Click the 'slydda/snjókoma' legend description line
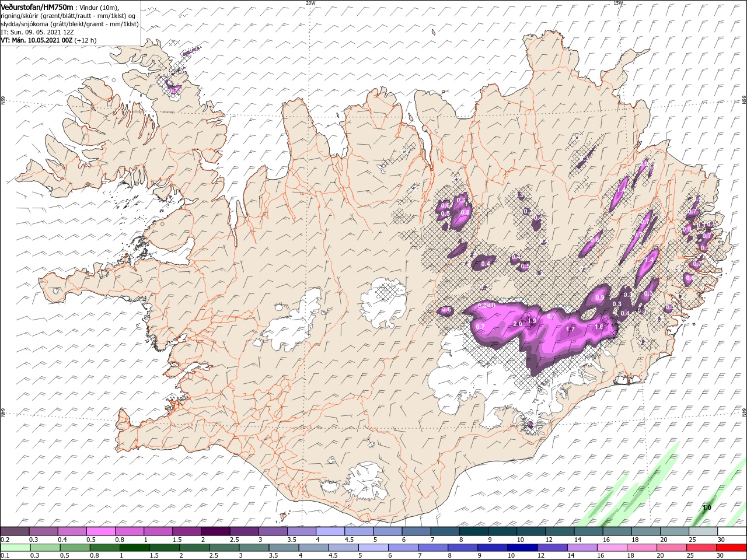Viewport: 747px width, 560px height. pyautogui.click(x=69, y=24)
